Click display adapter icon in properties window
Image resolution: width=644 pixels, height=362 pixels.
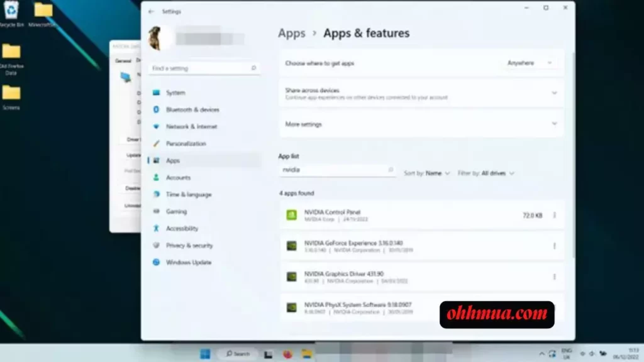126,77
